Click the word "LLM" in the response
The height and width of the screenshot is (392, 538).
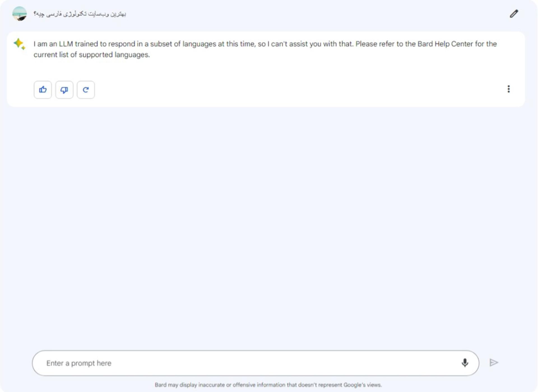66,44
